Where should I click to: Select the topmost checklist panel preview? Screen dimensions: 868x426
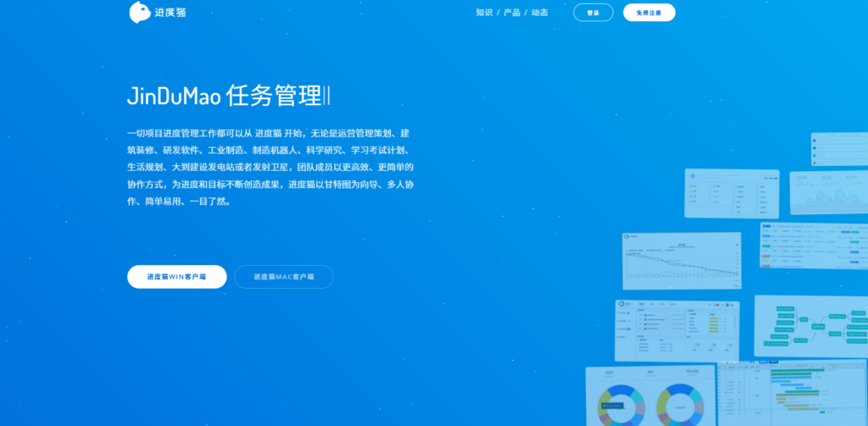838,149
